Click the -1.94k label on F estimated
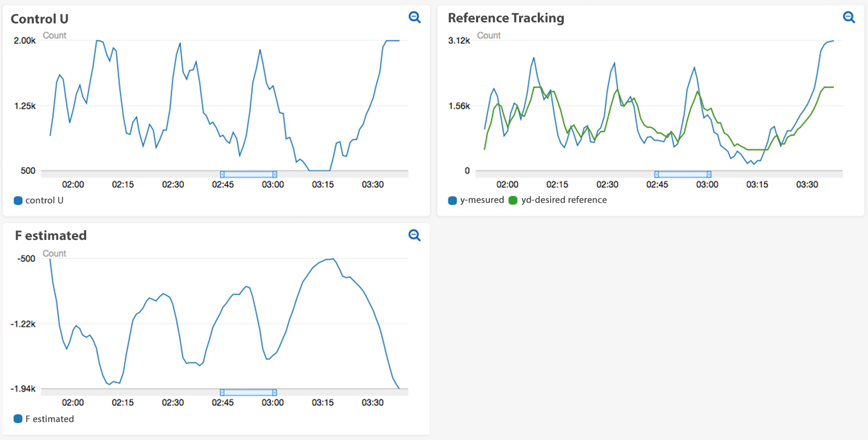This screenshot has width=868, height=440. point(23,389)
